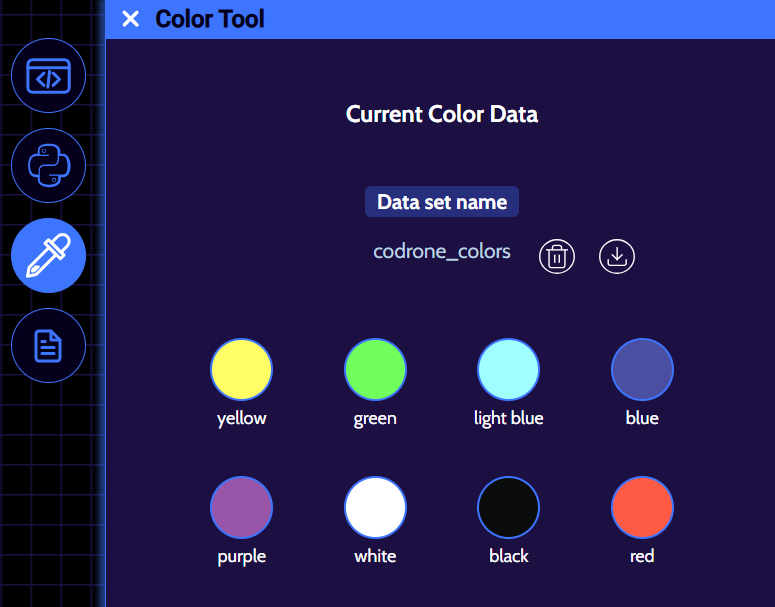Select the eyedropper Color Tool icon
This screenshot has height=607, width=775.
(48, 256)
